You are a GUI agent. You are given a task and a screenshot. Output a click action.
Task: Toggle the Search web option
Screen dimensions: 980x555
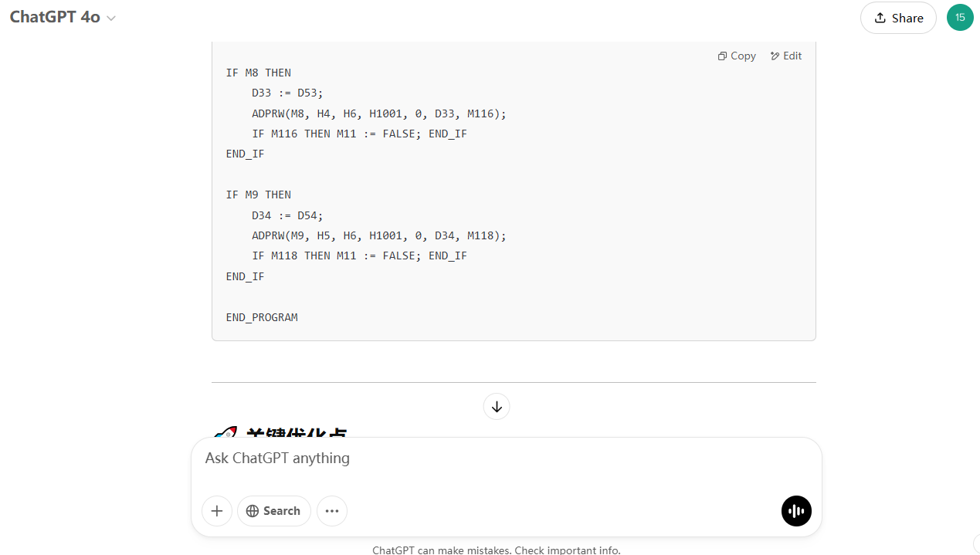click(273, 511)
